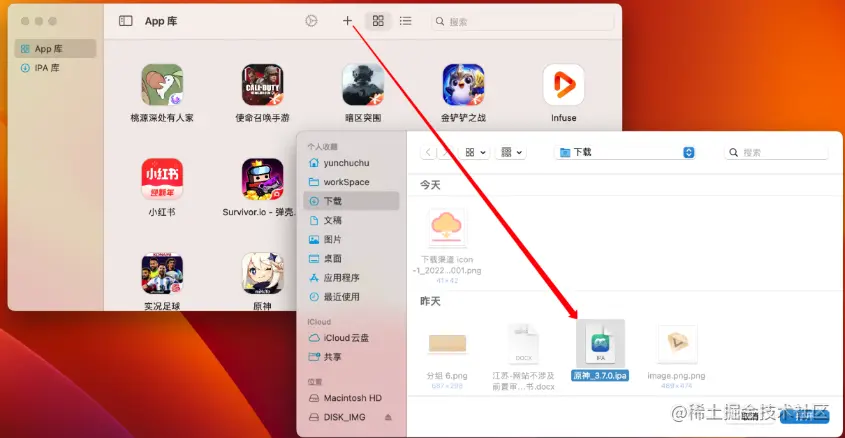
Task: Select 应用程序 in the dialog sidebar
Action: coord(351,278)
